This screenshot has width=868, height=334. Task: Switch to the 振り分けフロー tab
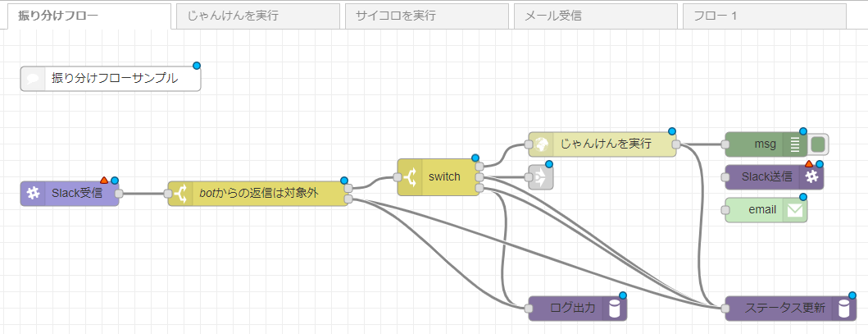point(89,16)
